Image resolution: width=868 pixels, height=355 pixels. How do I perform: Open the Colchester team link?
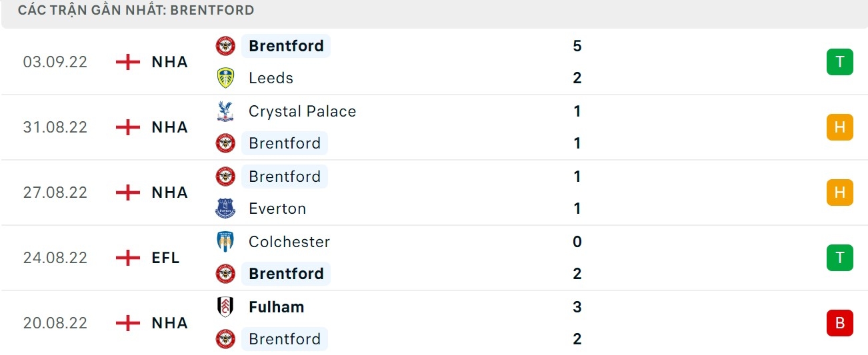[289, 242]
